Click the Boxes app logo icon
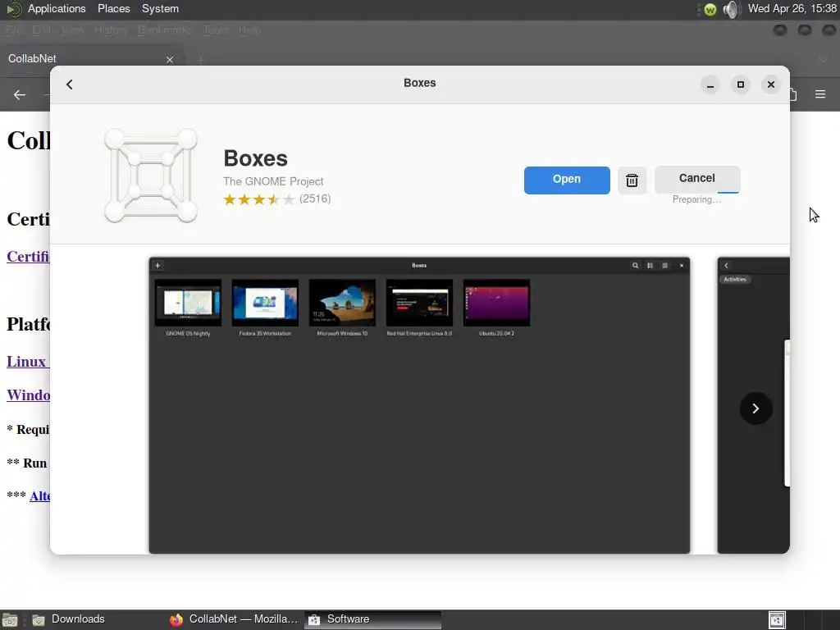 151,176
